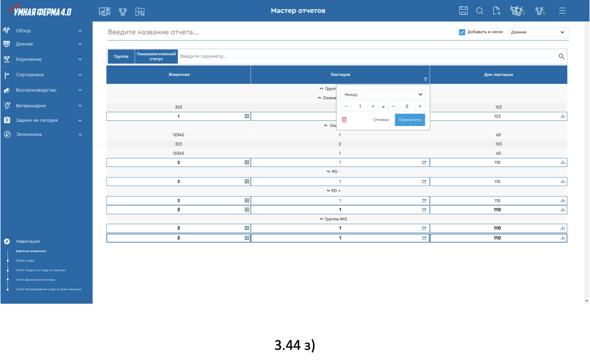The width and height of the screenshot is (590, 364).
Task: Click the Навигация compass icon
Action: click(7, 241)
